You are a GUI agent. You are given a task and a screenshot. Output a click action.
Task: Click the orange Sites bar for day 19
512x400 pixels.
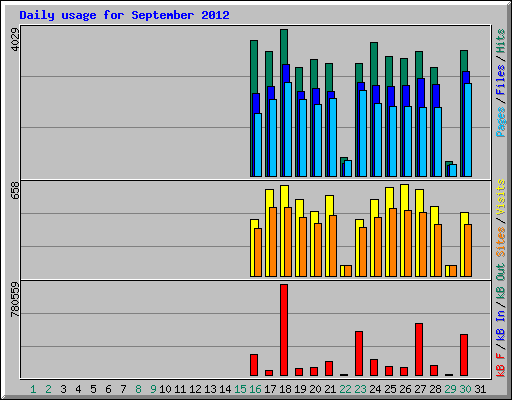303,247
